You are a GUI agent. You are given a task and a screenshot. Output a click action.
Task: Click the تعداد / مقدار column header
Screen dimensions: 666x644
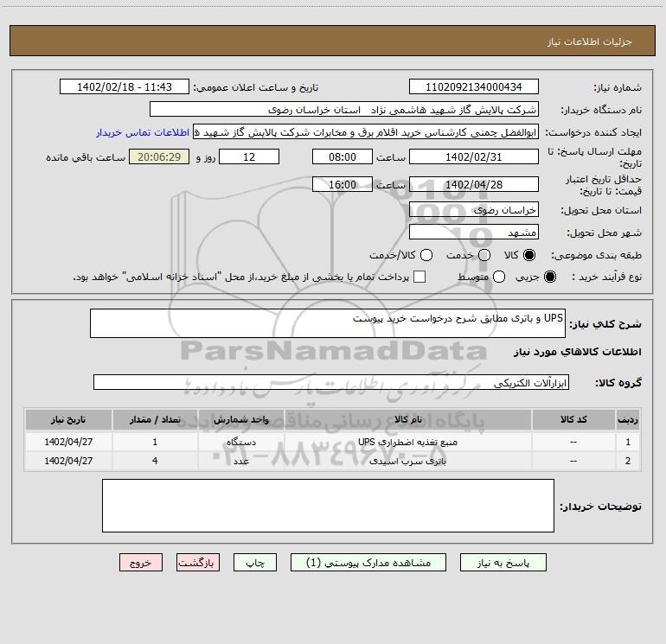[155, 420]
